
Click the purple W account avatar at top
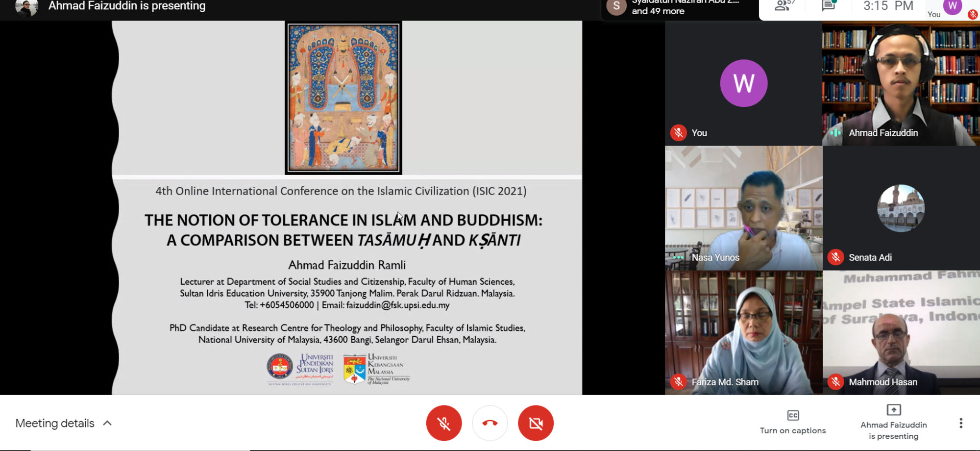click(952, 7)
